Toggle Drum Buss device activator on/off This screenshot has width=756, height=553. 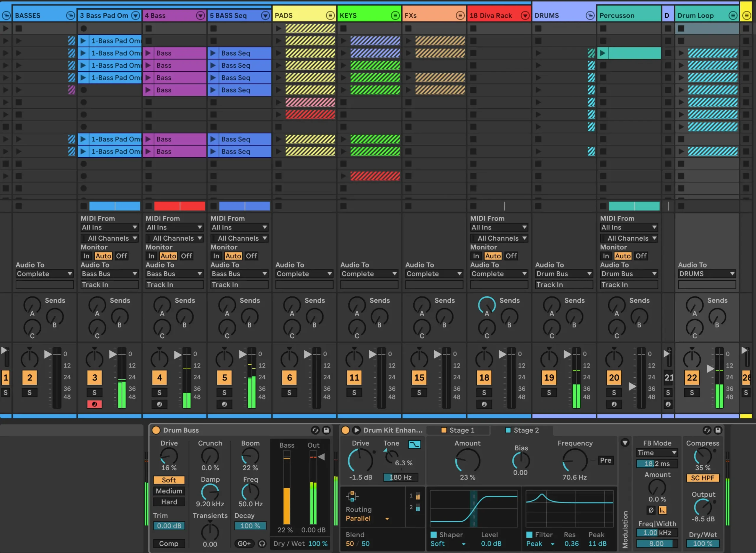156,430
